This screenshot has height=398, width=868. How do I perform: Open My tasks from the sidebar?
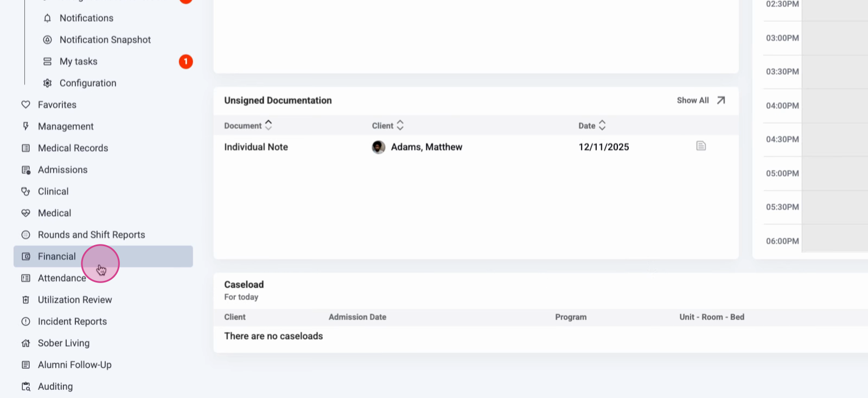tap(78, 61)
